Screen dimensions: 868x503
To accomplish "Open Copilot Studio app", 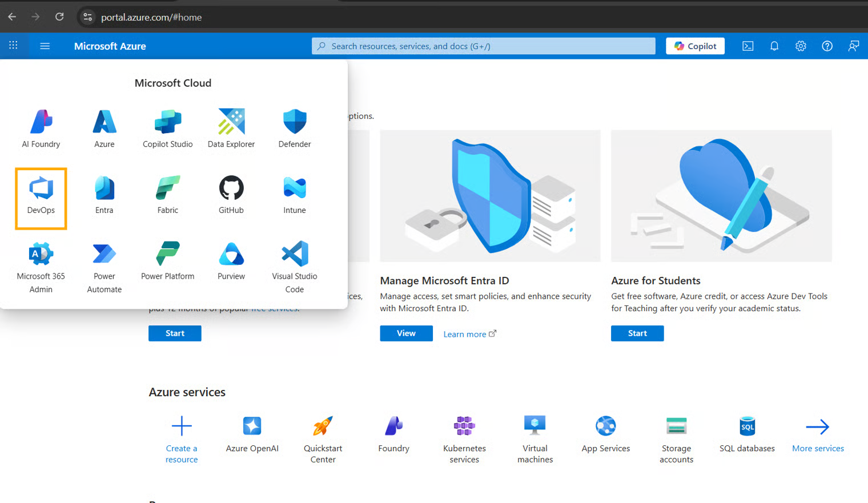I will (167, 128).
